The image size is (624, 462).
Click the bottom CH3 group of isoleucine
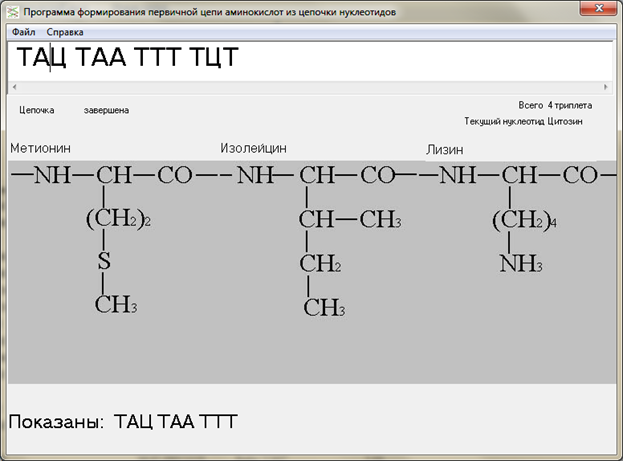[323, 308]
